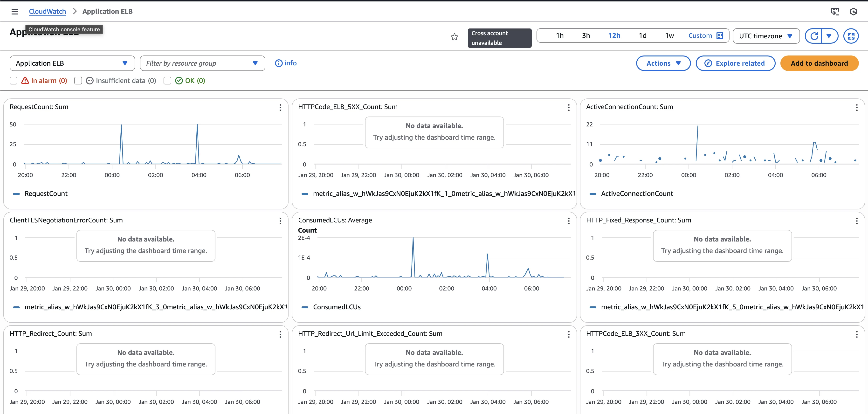Open custom time range calendar icon
The image size is (868, 414).
(x=720, y=36)
